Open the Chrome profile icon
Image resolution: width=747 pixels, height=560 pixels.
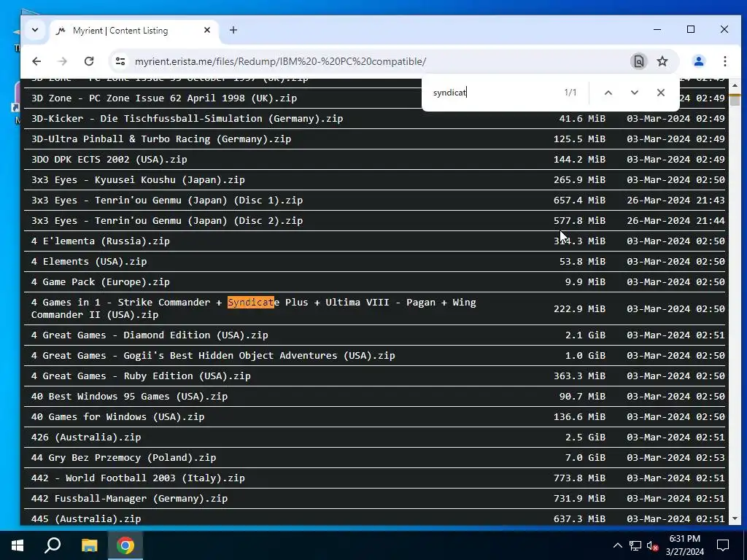click(698, 61)
